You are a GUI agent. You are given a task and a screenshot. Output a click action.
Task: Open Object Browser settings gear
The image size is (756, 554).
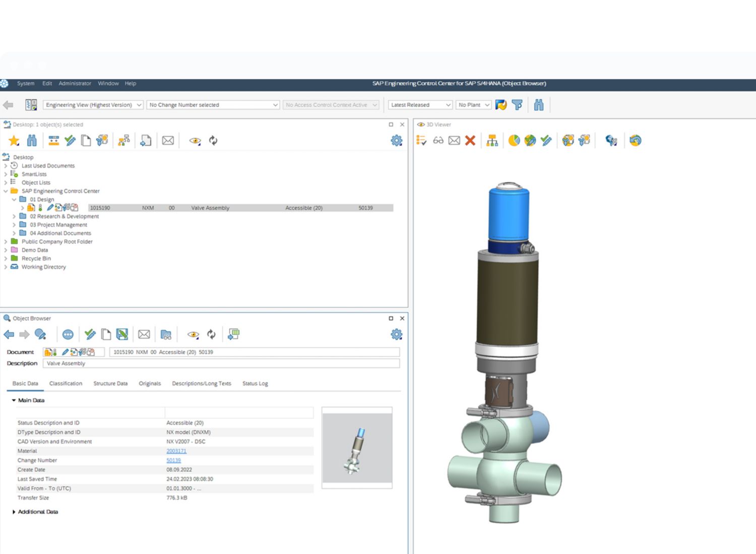pos(397,334)
